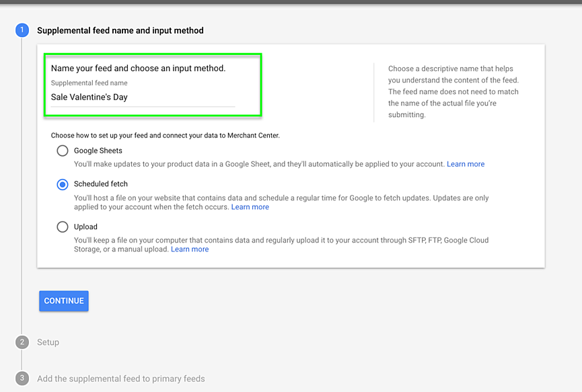Focus the 'Sale Valentine's Day' feed name field
The width and height of the screenshot is (582, 392).
click(143, 97)
